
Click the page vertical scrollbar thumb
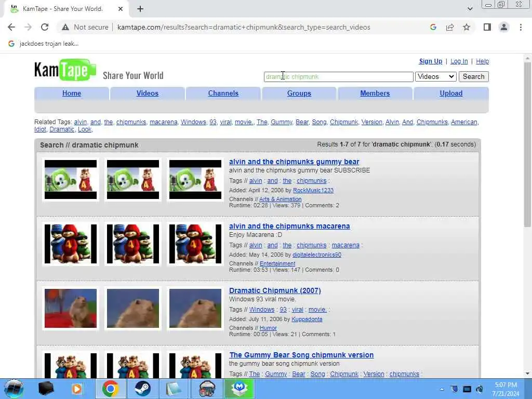527,145
